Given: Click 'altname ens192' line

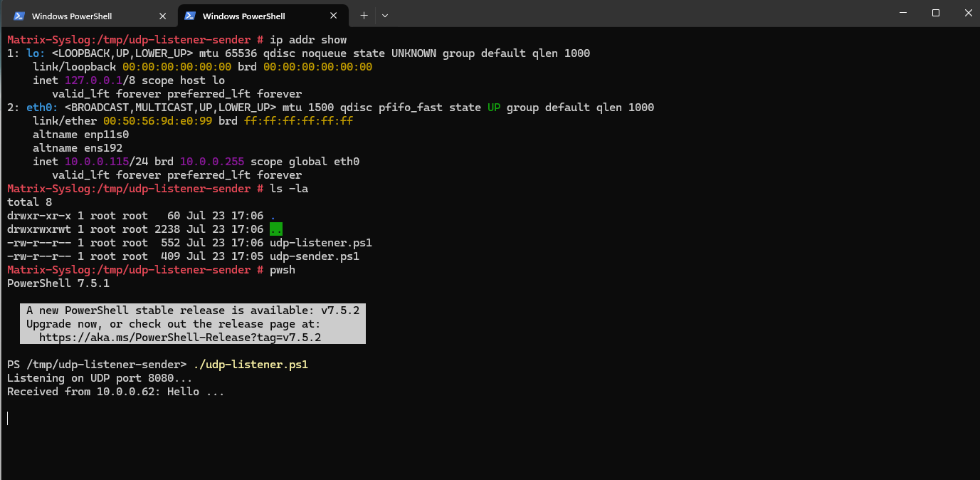Looking at the screenshot, I should pos(78,148).
